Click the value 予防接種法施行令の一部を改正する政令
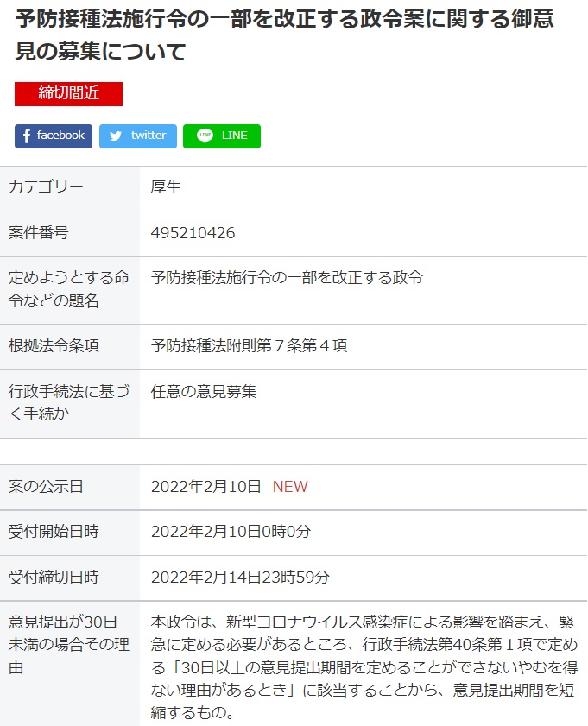Screen dimensions: 588x726 point(287,278)
